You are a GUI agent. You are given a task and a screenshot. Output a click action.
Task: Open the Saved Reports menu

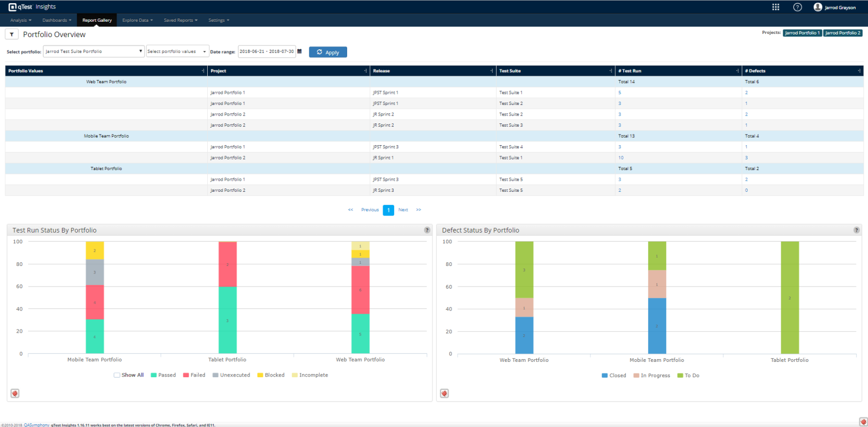point(180,20)
